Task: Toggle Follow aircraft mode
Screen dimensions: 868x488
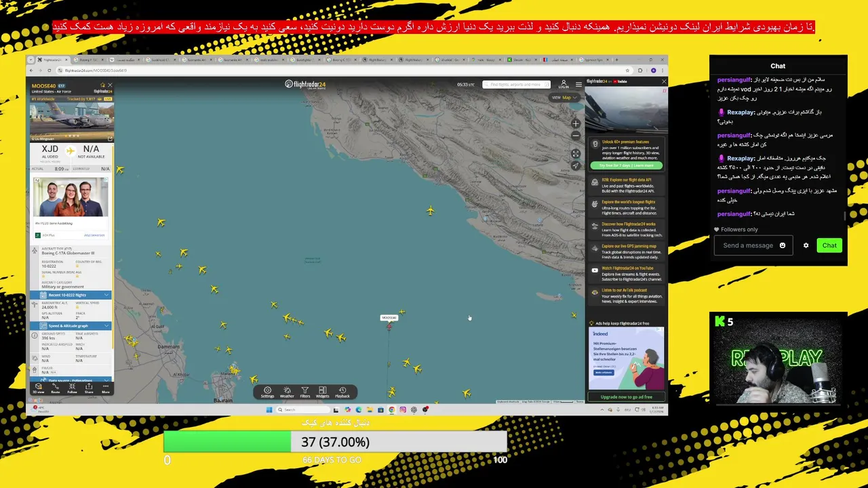Action: [72, 388]
